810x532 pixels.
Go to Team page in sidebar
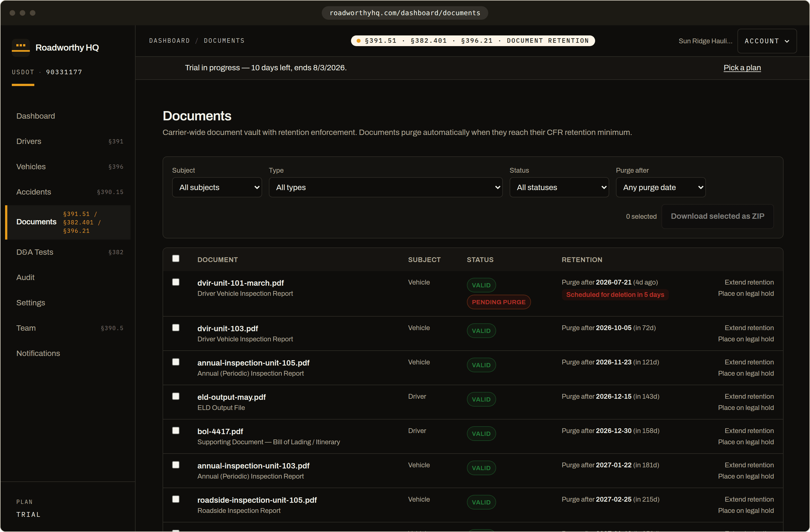pyautogui.click(x=68, y=328)
